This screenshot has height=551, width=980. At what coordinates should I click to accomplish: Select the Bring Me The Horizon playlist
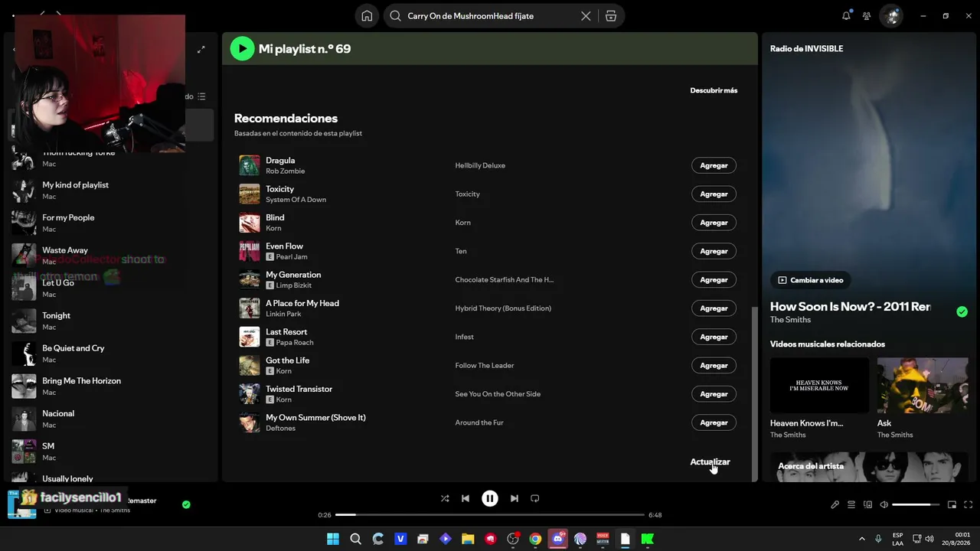(x=111, y=386)
